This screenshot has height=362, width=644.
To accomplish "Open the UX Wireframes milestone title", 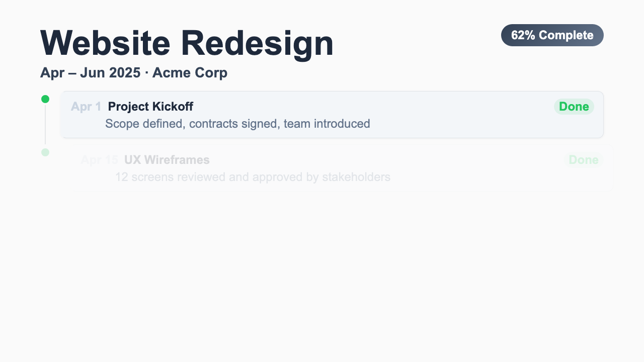I will point(167,160).
